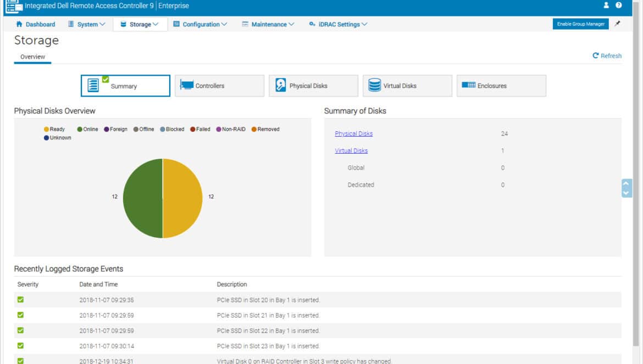643x364 pixels.
Task: Expand the iDRAC Settings menu chevron
Action: (364, 24)
